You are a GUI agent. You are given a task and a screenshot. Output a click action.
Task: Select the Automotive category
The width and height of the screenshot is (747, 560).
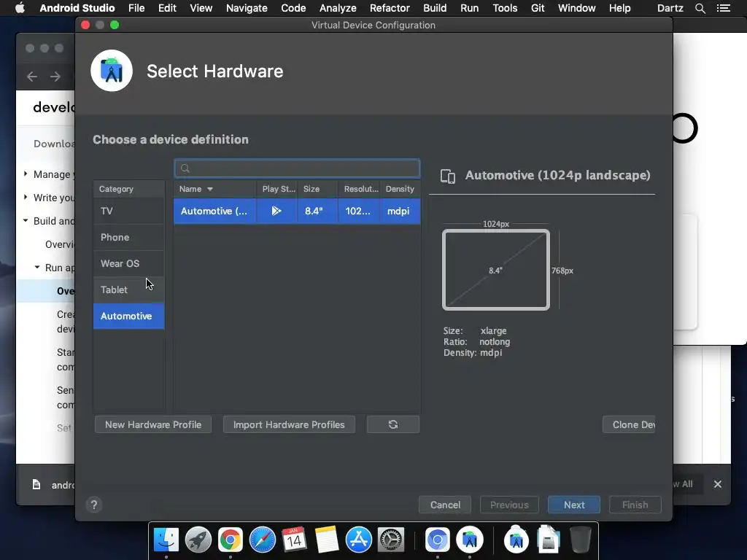[128, 316]
